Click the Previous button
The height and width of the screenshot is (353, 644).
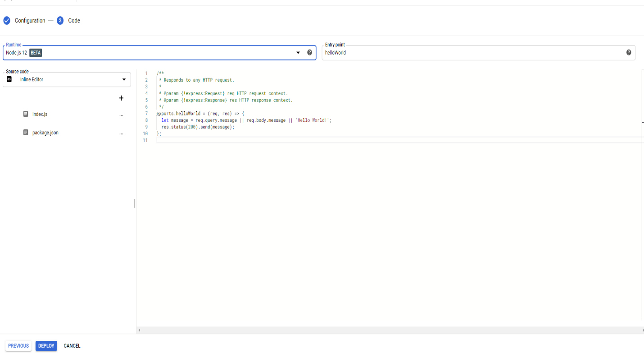18,346
